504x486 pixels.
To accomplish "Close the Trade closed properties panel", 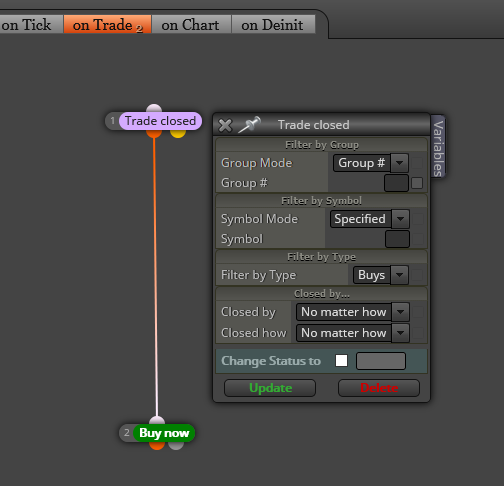I will (x=225, y=125).
